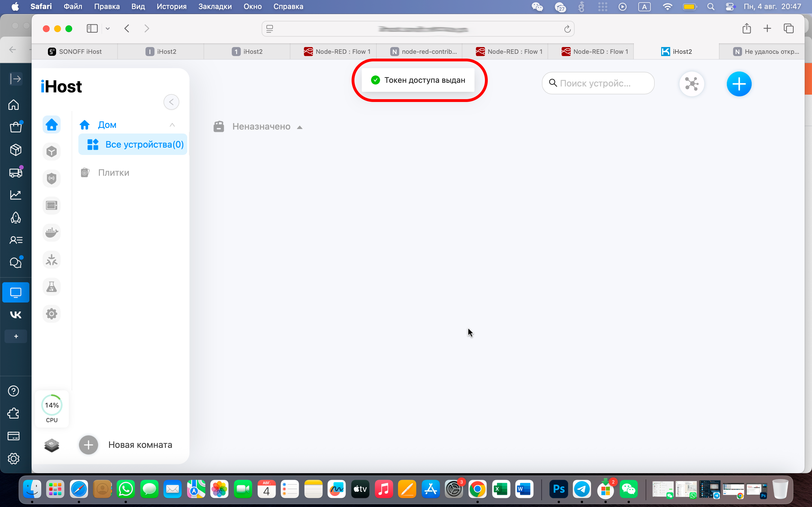812x507 pixels.
Task: Open the Cast sidebar icon
Action: (51, 205)
